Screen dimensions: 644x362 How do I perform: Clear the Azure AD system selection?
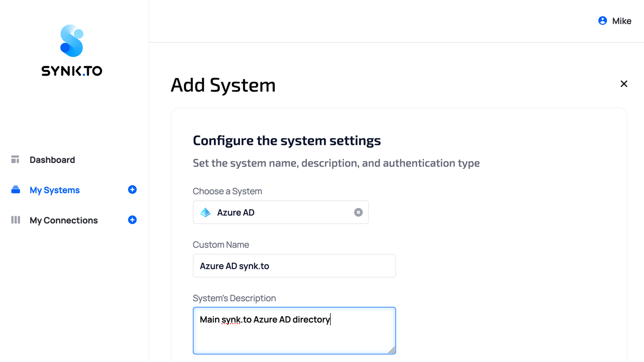(358, 212)
